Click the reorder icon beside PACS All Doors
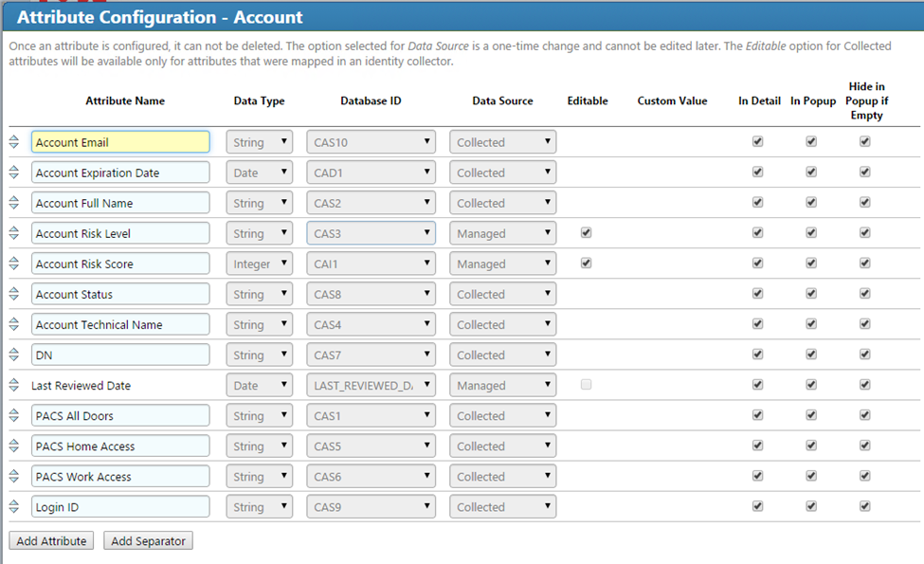This screenshot has height=564, width=924. pyautogui.click(x=14, y=414)
